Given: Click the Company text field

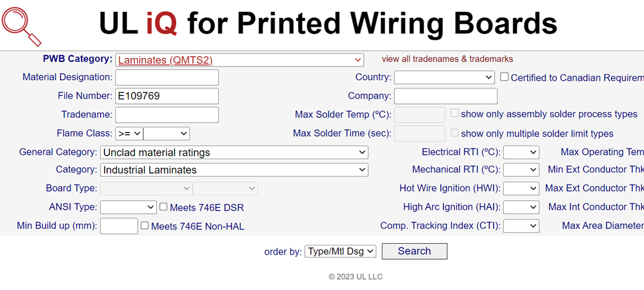Looking at the screenshot, I should (445, 96).
